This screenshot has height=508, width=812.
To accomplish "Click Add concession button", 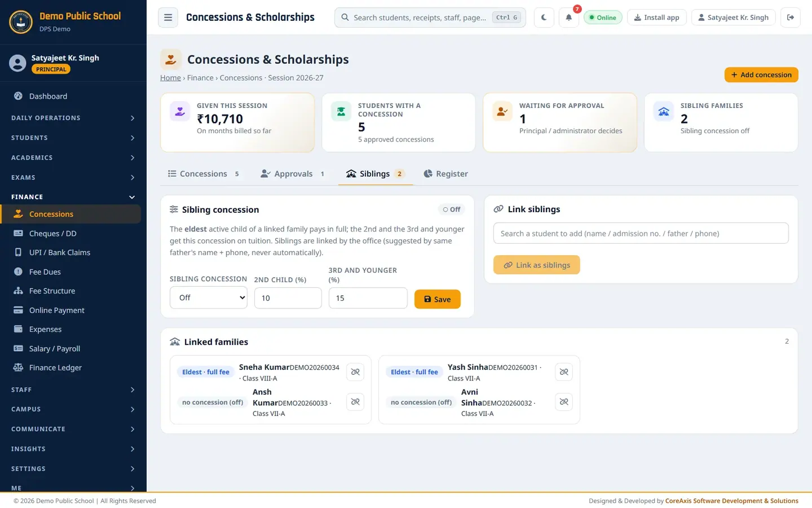I will point(761,75).
